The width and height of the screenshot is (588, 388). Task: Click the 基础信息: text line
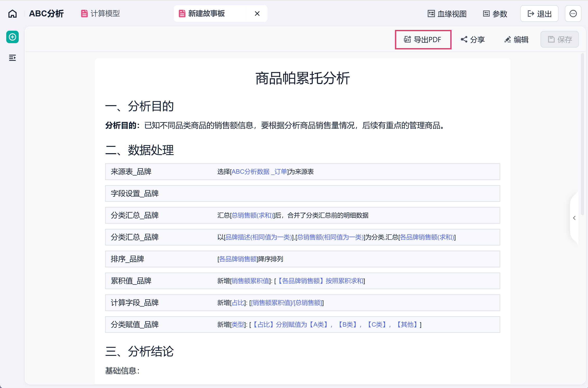(122, 371)
